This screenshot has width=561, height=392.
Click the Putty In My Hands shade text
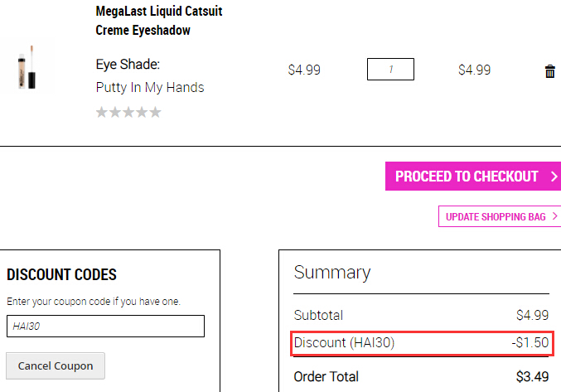[150, 87]
